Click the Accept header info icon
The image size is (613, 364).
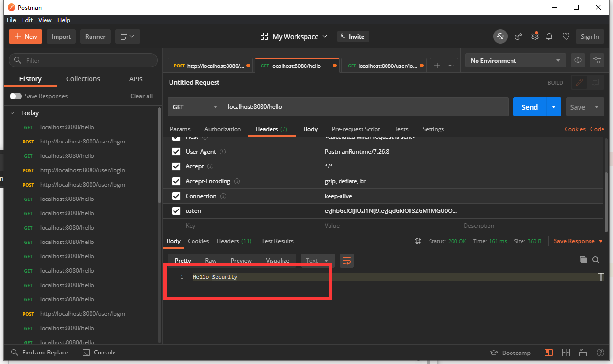click(210, 166)
